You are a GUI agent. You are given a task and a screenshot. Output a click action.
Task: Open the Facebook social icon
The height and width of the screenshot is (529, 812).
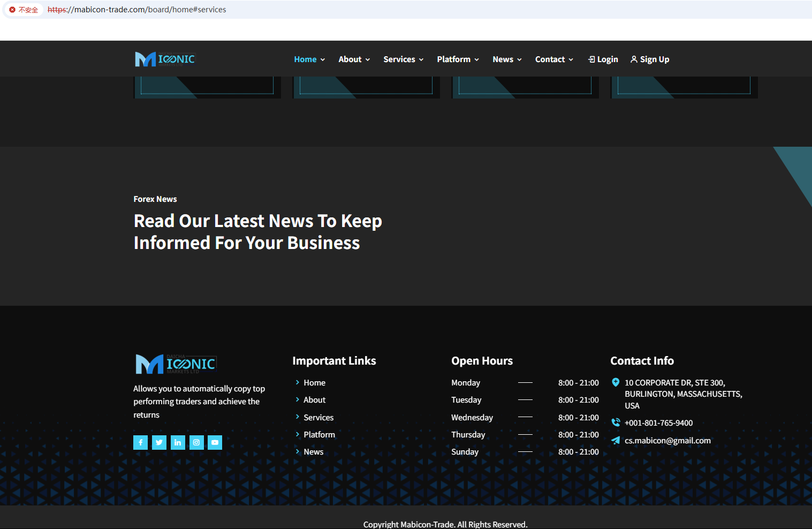[x=140, y=442]
